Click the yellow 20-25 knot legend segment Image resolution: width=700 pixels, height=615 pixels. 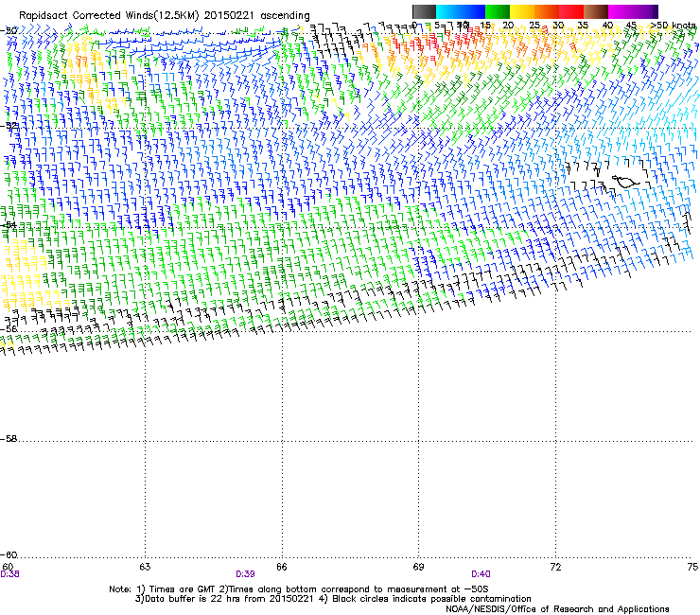point(522,11)
